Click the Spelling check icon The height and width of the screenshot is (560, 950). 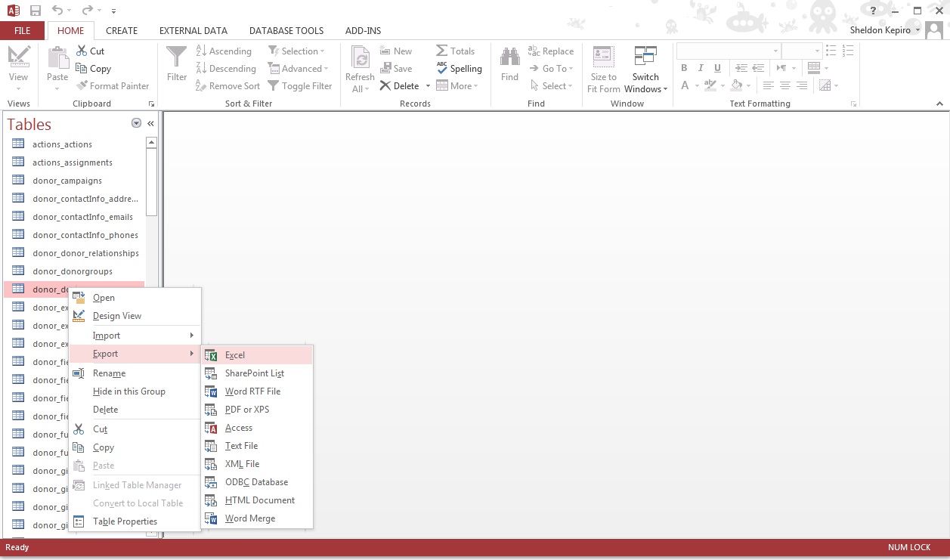(442, 68)
